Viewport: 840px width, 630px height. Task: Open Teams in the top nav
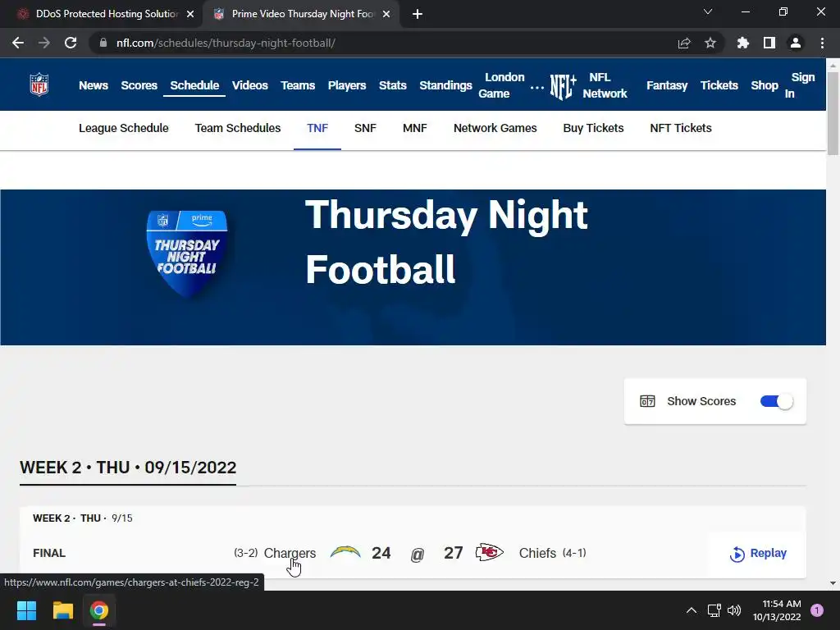point(298,85)
